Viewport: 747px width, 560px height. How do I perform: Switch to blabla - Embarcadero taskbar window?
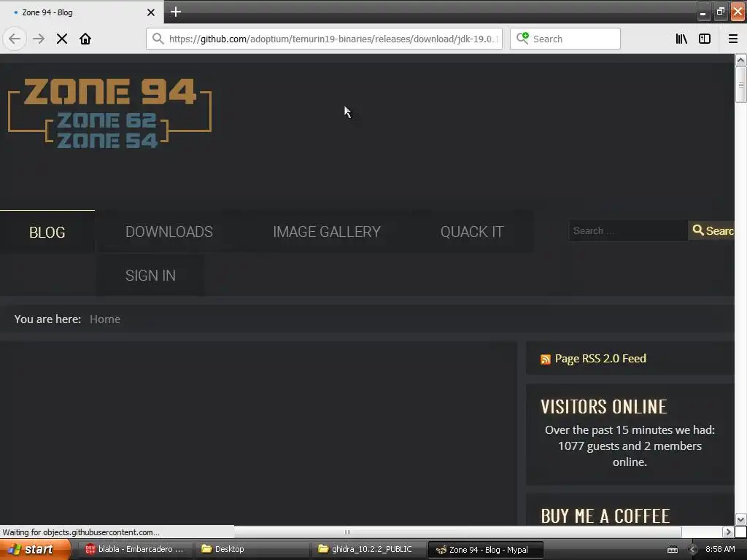coord(134,549)
